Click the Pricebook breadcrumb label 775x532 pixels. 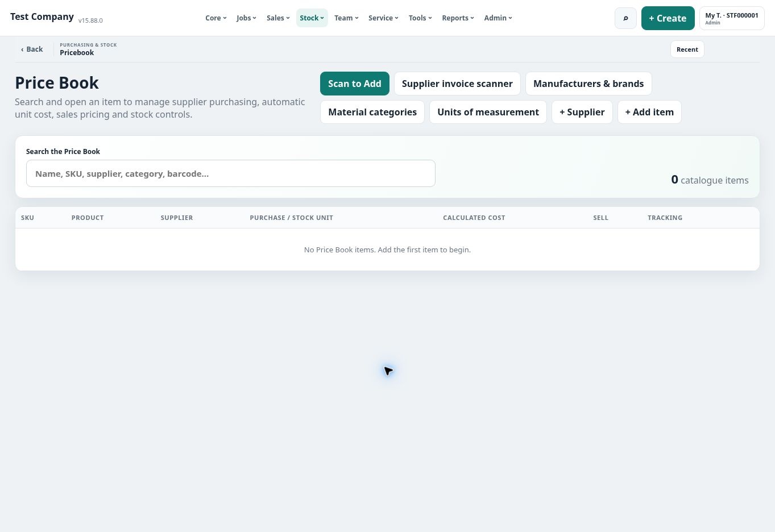[x=77, y=53]
